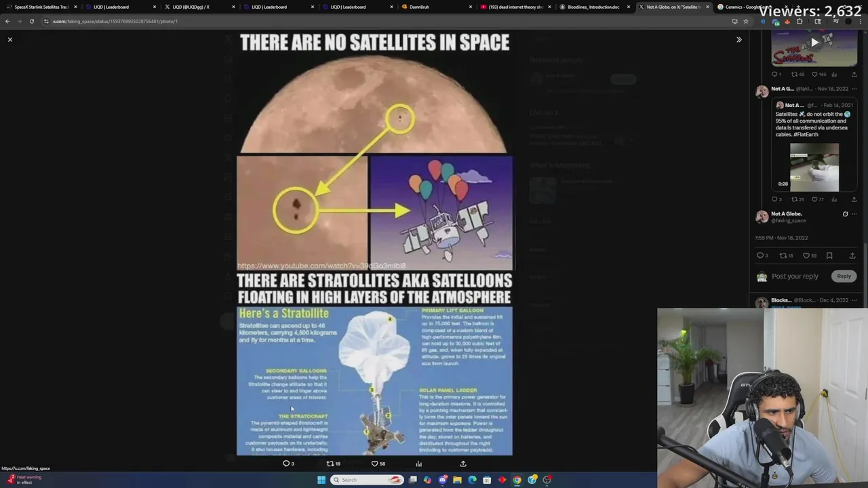
Task: Switch to dead internet theory YouTube tab
Action: pos(515,7)
